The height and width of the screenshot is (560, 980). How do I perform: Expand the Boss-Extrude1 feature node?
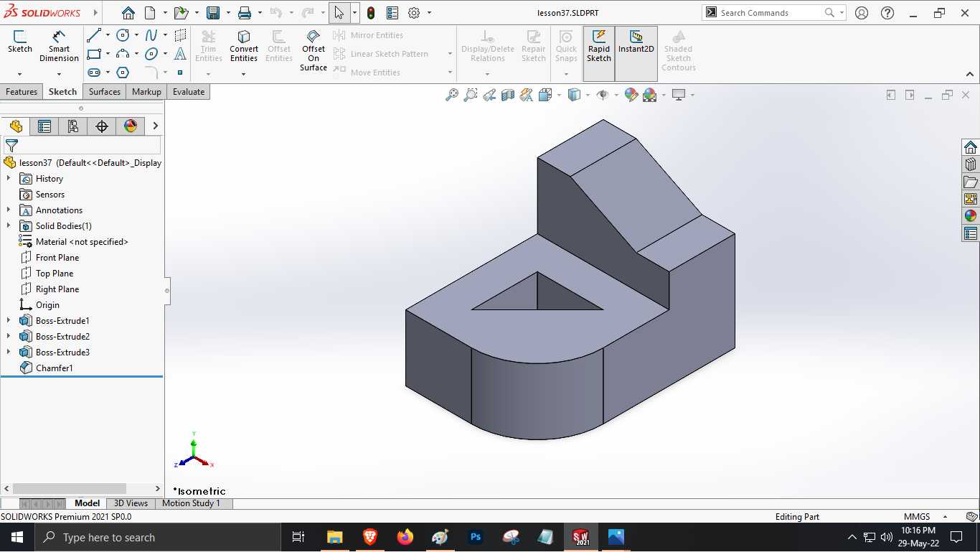[x=9, y=321]
